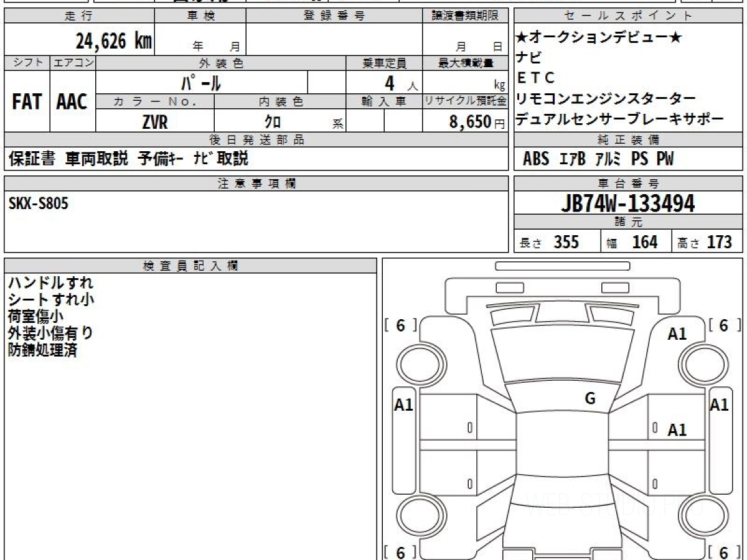The height and width of the screenshot is (560, 747).
Task: Click the カラーNo. header
Action: point(155,102)
